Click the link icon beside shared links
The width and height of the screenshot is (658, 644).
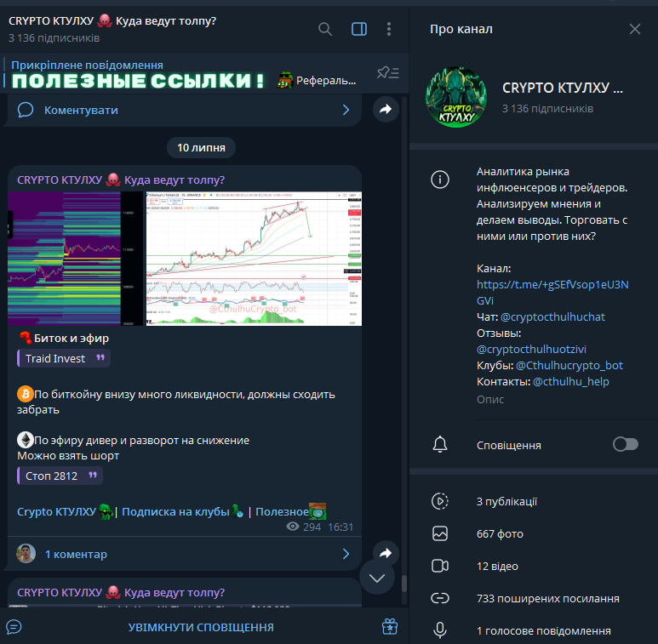click(x=440, y=598)
